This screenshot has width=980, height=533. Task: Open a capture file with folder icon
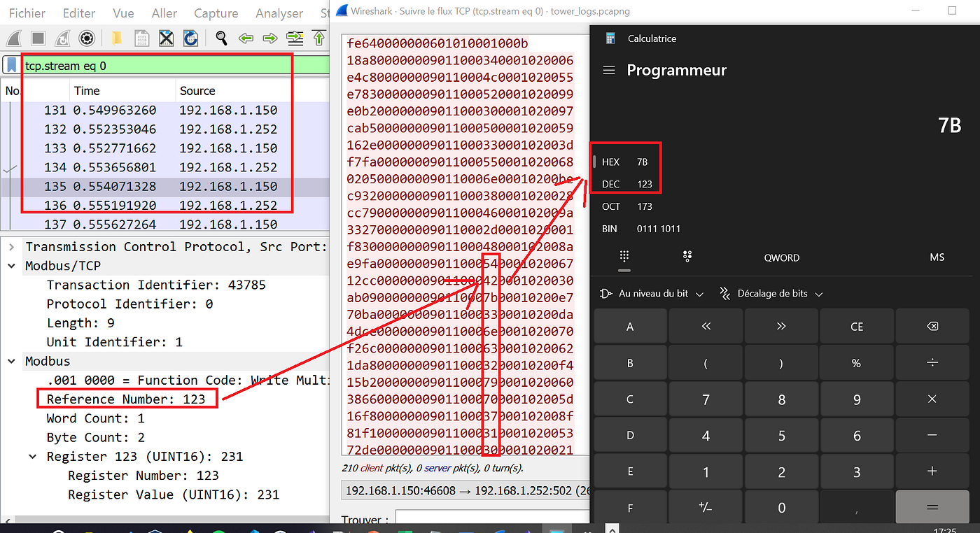tap(117, 38)
